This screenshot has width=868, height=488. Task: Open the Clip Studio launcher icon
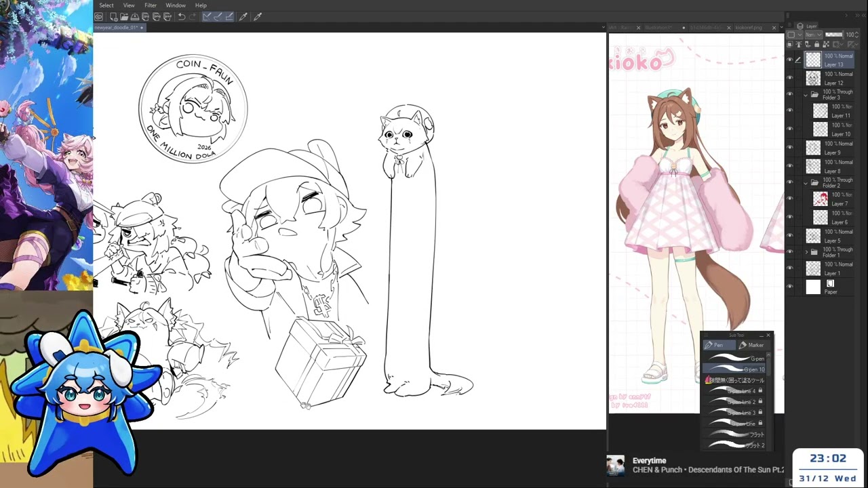coord(98,16)
